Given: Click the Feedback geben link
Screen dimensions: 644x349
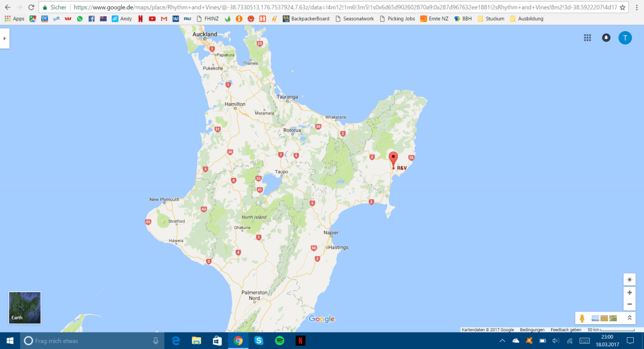Looking at the screenshot, I should point(566,330).
